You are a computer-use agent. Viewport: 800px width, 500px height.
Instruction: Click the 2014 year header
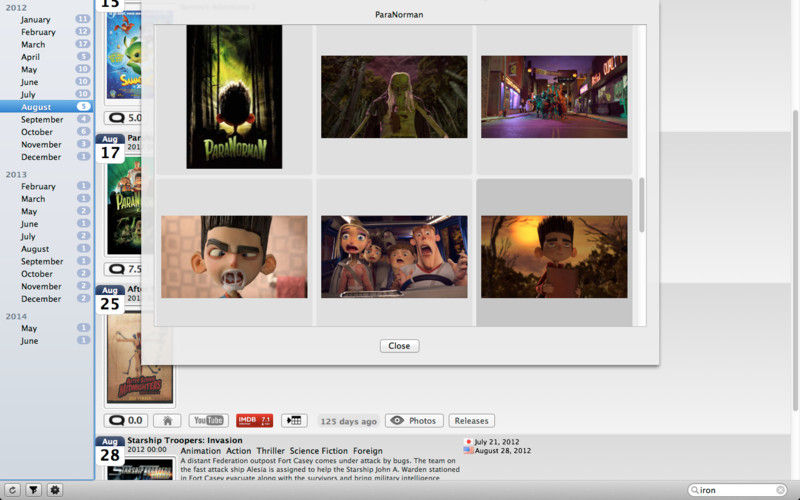click(16, 316)
